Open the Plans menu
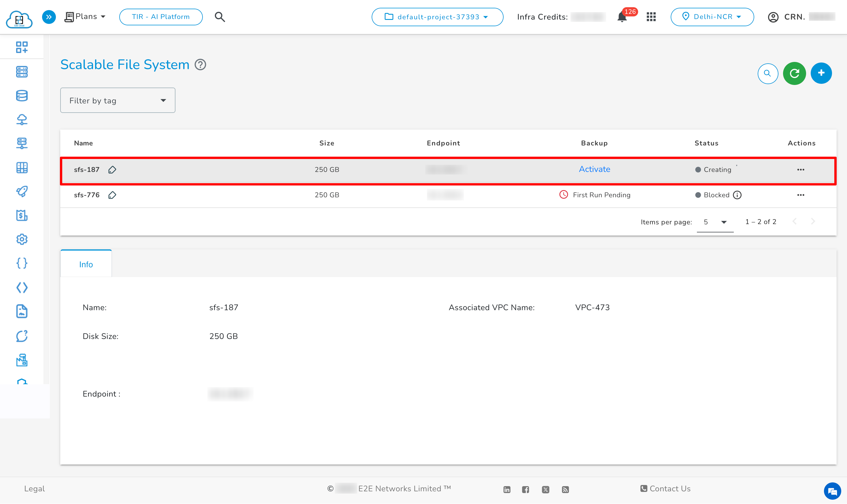Screen dimensions: 847x504 pyautogui.click(x=85, y=16)
